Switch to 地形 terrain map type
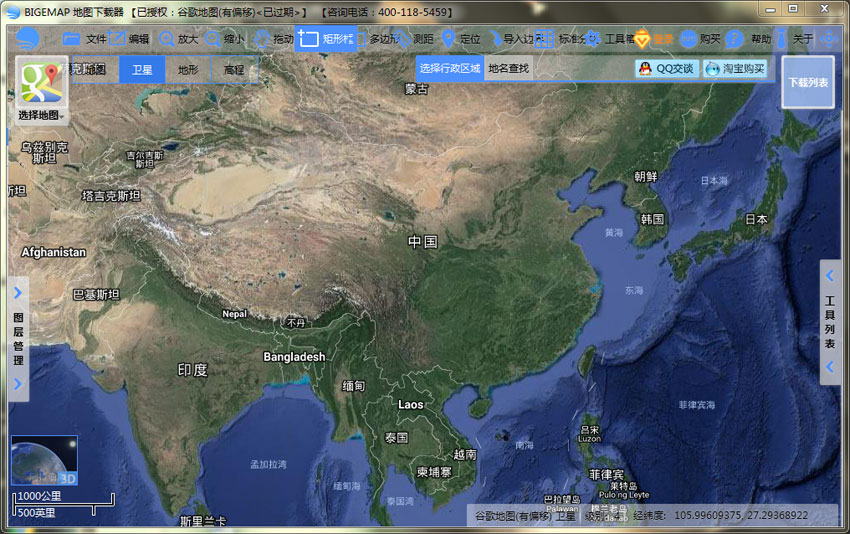This screenshot has width=850, height=534. tap(188, 70)
